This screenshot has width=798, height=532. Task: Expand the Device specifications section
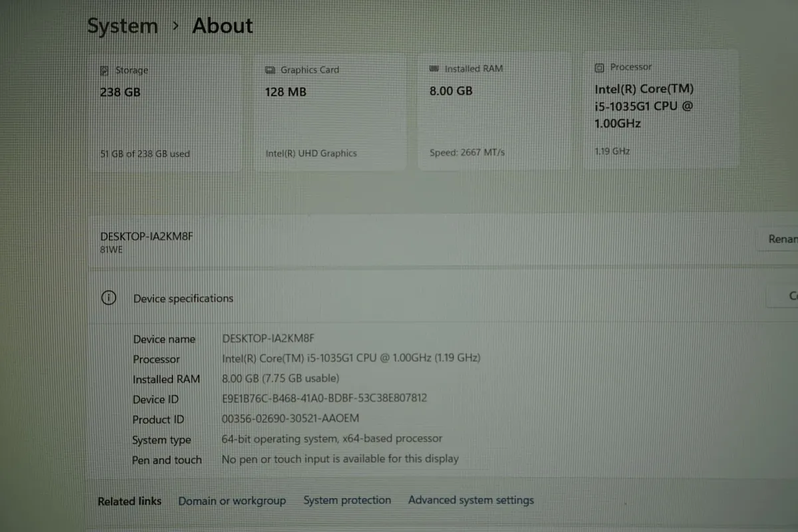click(183, 299)
